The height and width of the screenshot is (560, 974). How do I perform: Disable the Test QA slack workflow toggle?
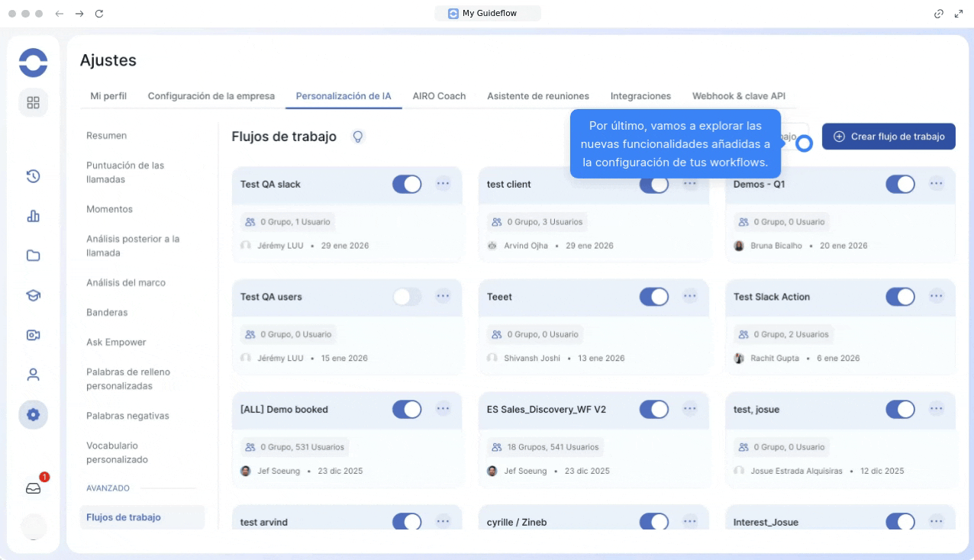point(407,184)
